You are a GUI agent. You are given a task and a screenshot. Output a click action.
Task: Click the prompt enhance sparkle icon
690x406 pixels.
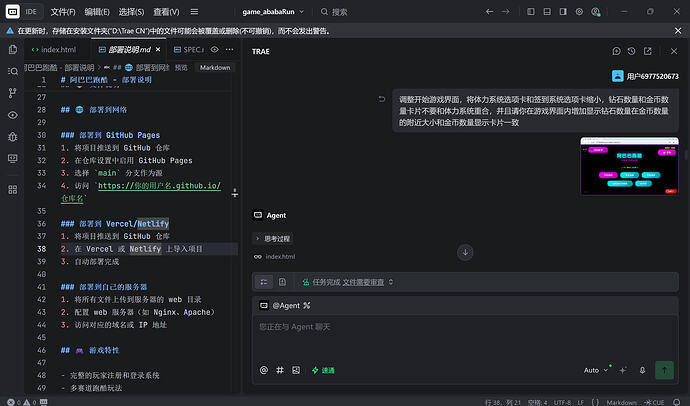(x=623, y=370)
